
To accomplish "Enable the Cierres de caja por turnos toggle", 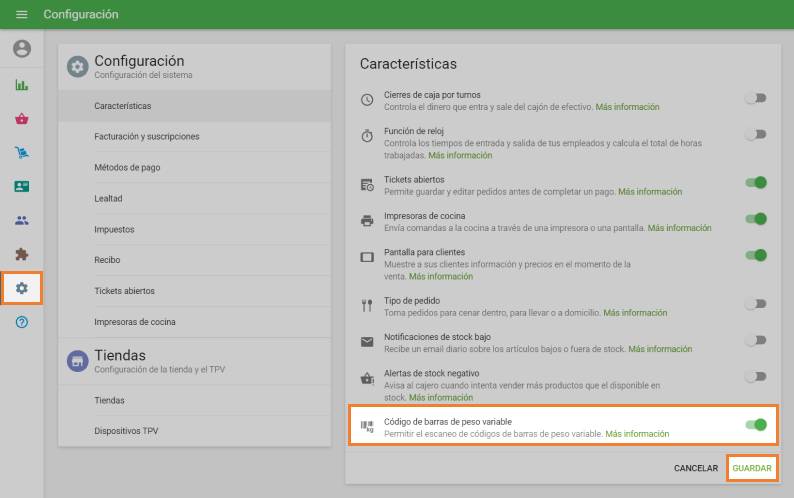I will click(756, 98).
